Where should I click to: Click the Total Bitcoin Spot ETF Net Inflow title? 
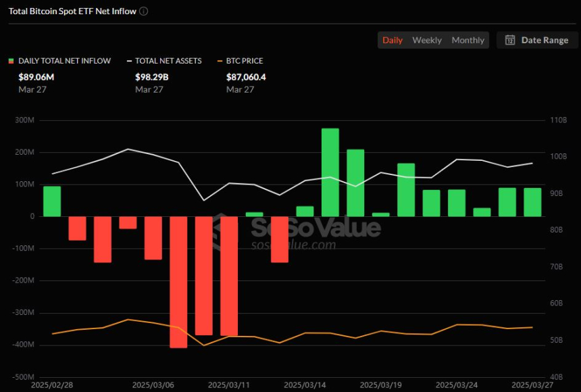coord(72,11)
